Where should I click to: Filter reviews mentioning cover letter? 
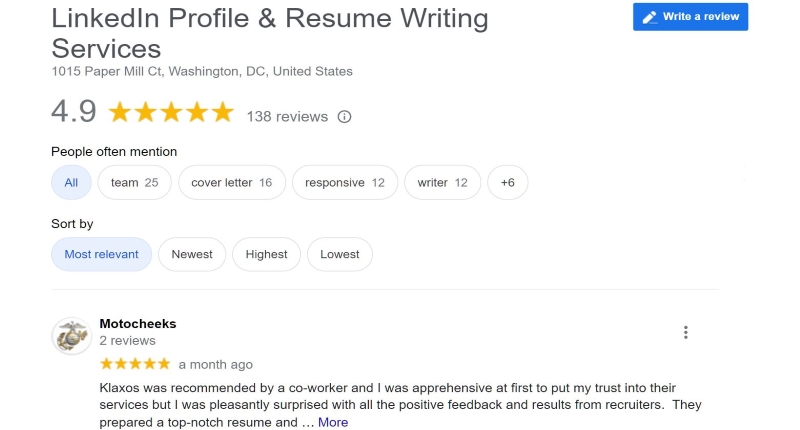[232, 183]
